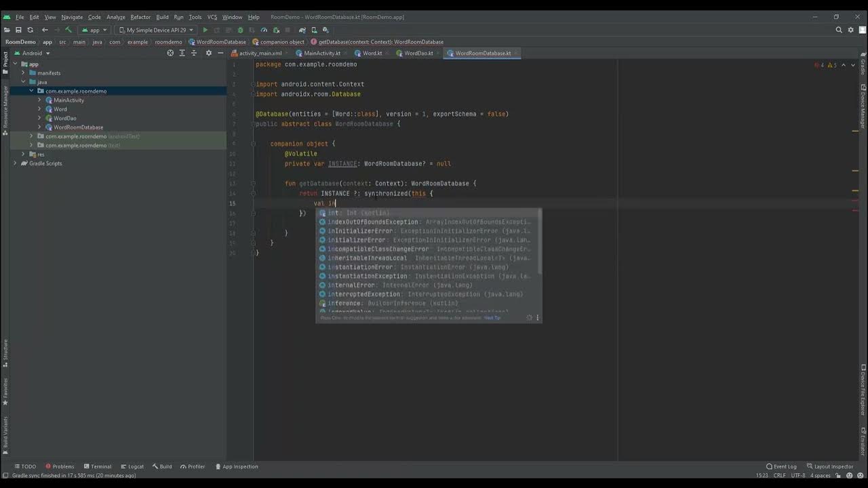Open the Profiler tool window
The width and height of the screenshot is (868, 488).
point(194,466)
